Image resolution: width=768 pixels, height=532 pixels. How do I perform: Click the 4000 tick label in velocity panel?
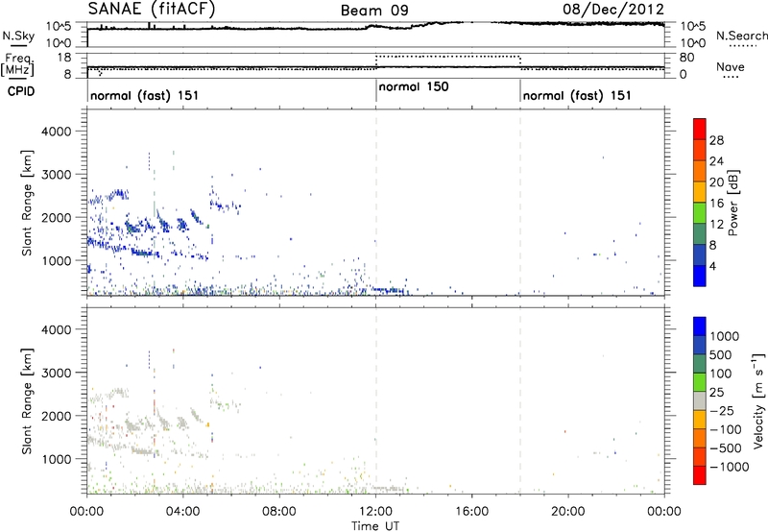(57, 329)
